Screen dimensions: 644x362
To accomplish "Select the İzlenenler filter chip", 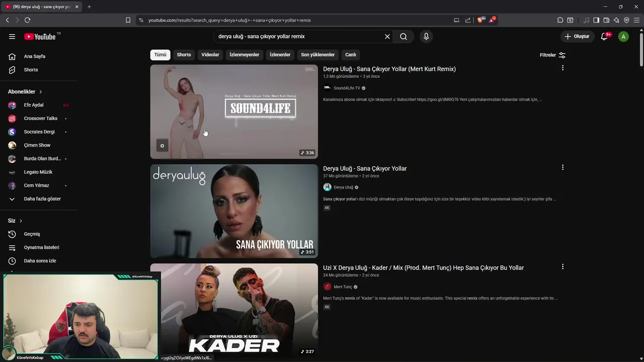I will pyautogui.click(x=280, y=55).
